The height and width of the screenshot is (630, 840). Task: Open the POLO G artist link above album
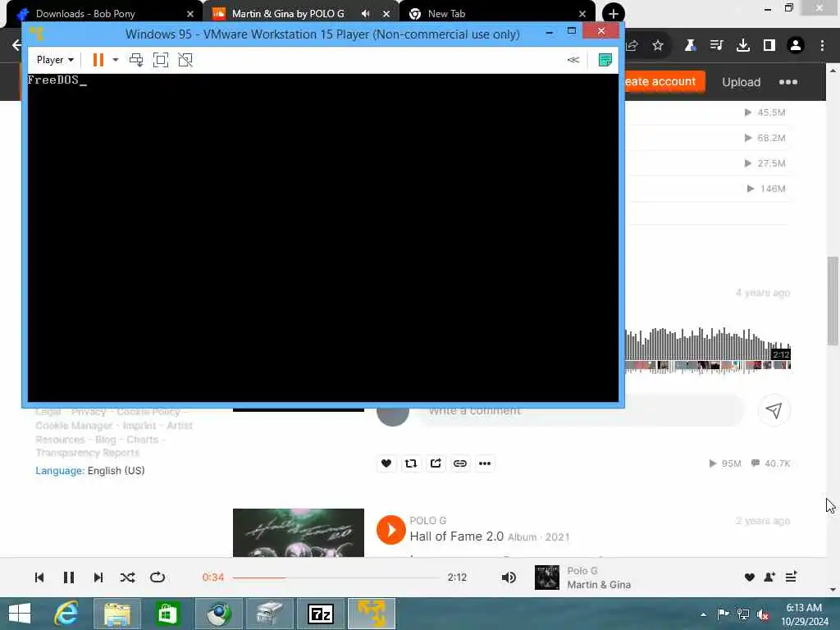(427, 521)
